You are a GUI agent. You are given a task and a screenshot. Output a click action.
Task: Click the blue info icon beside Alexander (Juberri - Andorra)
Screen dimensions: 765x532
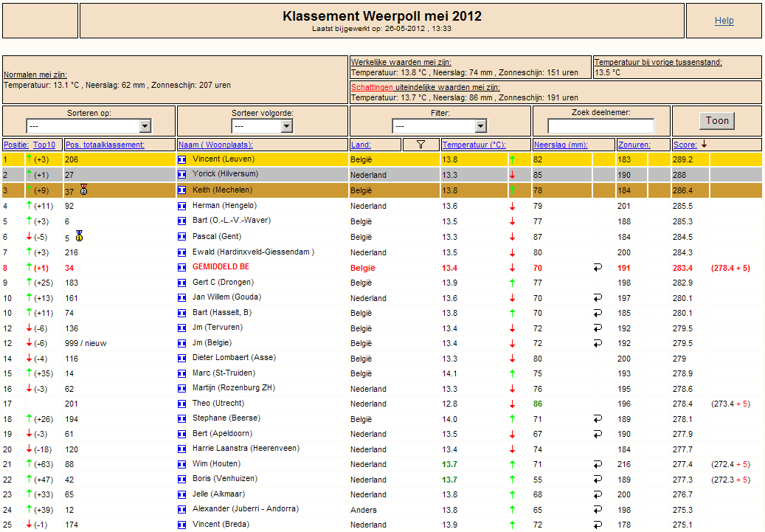pyautogui.click(x=182, y=509)
